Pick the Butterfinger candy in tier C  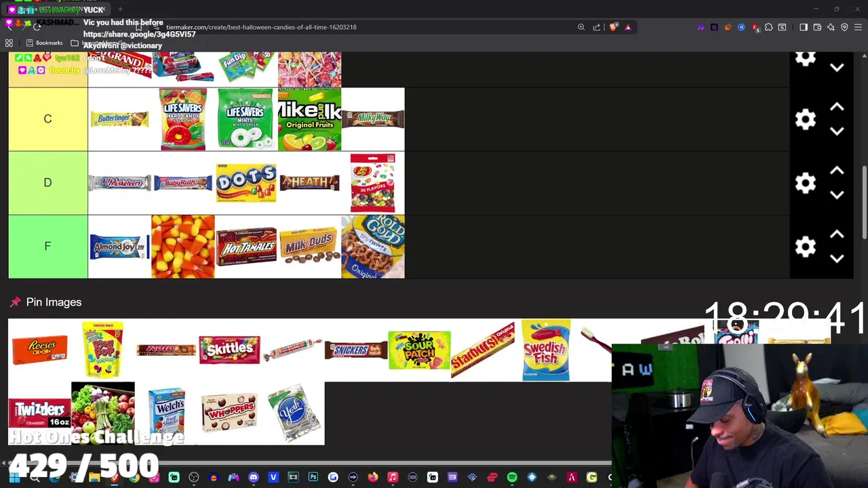pos(119,119)
